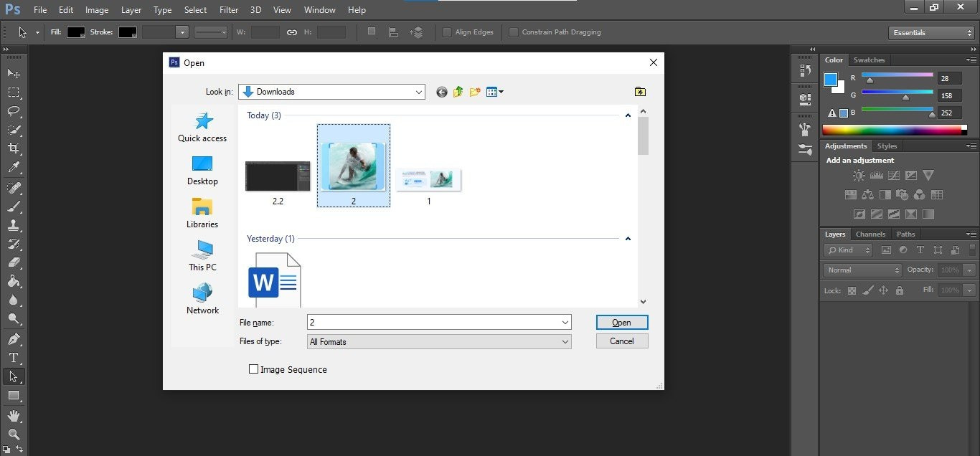
Task: Go to This PC location
Action: pyautogui.click(x=202, y=256)
